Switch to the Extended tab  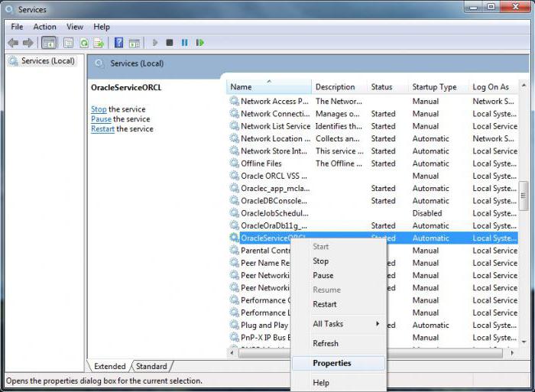pos(110,367)
